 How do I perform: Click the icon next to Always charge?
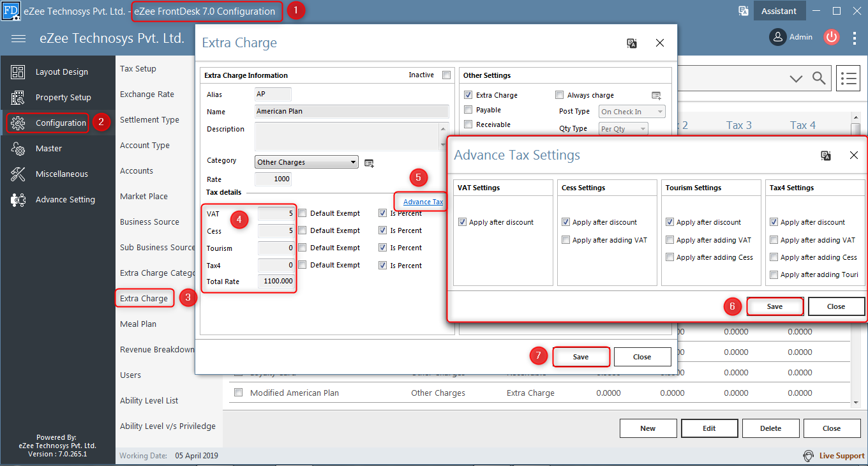click(656, 95)
